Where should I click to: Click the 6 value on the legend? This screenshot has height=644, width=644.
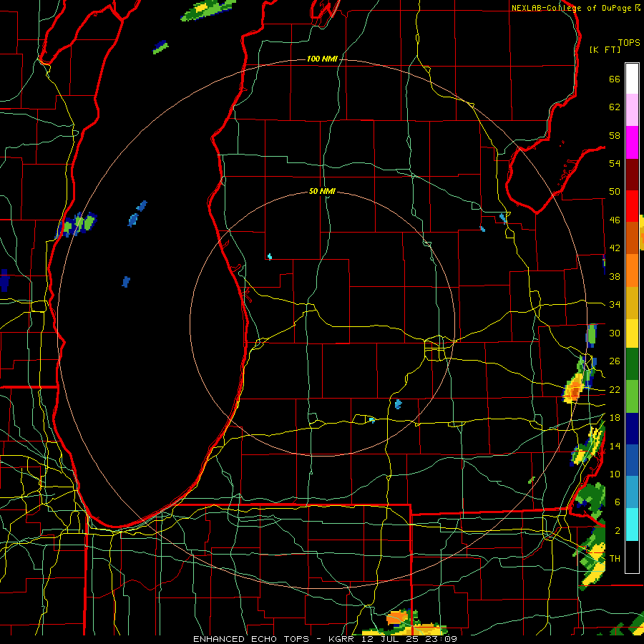coord(618,502)
